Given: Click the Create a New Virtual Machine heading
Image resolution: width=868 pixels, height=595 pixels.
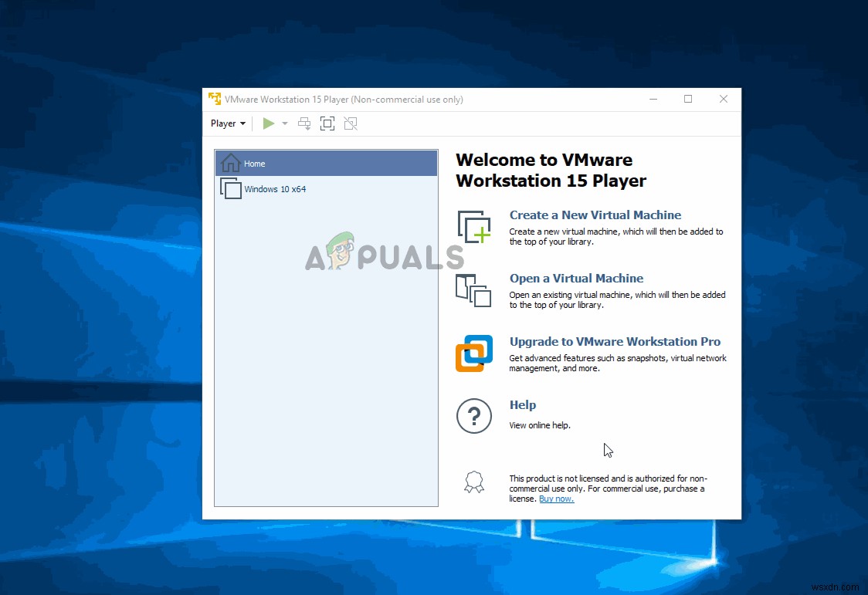Looking at the screenshot, I should 595,215.
